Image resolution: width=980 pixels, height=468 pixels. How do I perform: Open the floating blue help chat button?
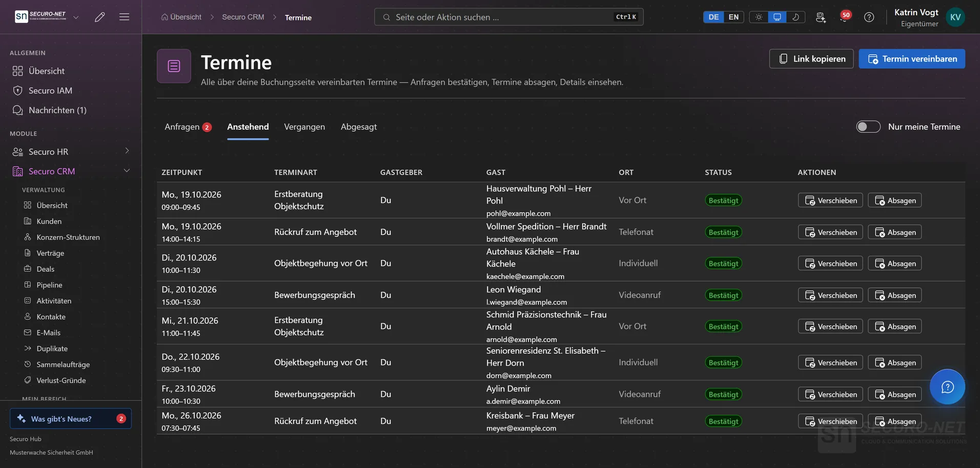coord(947,387)
